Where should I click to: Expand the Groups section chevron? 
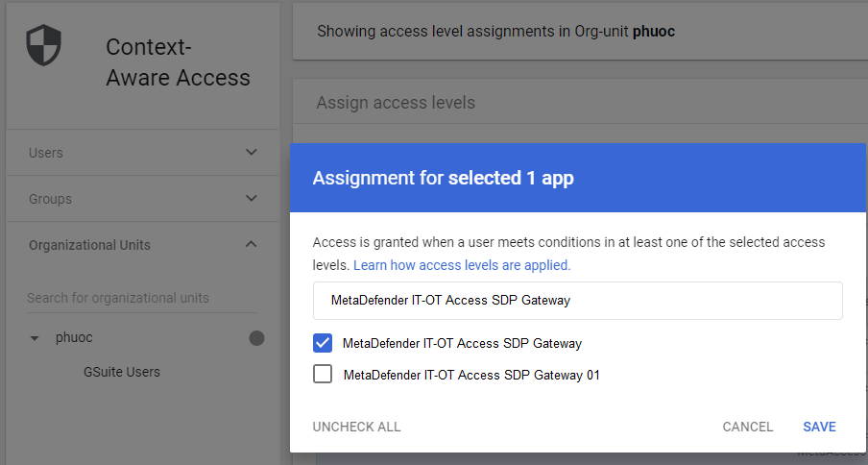[x=252, y=198]
